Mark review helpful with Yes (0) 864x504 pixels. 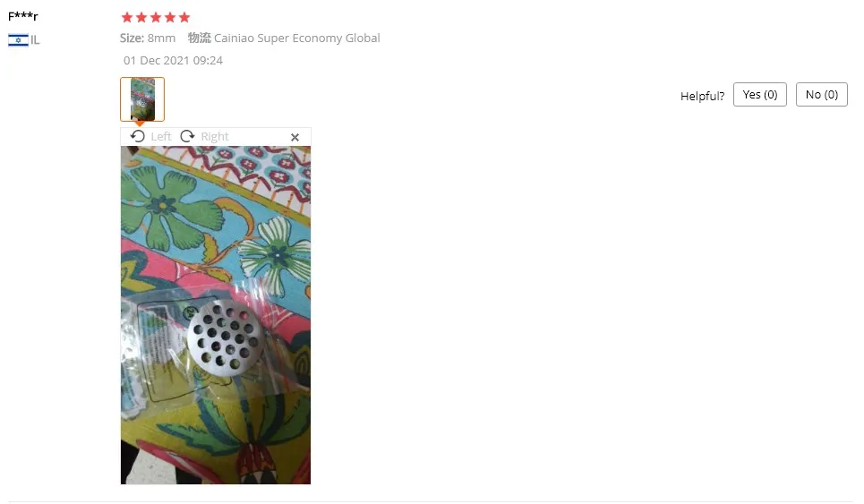coord(760,95)
